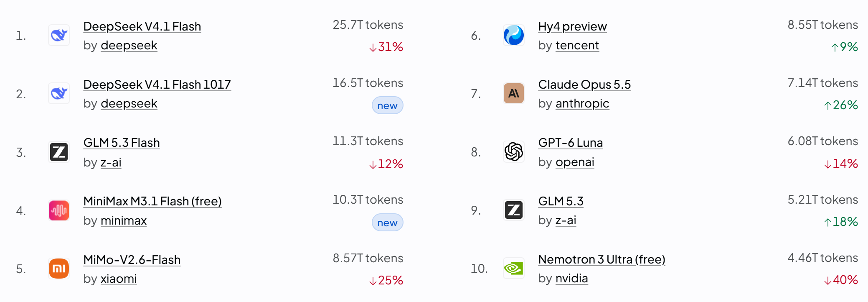
Task: Click the MiniMax pink waveform icon
Action: (x=59, y=210)
